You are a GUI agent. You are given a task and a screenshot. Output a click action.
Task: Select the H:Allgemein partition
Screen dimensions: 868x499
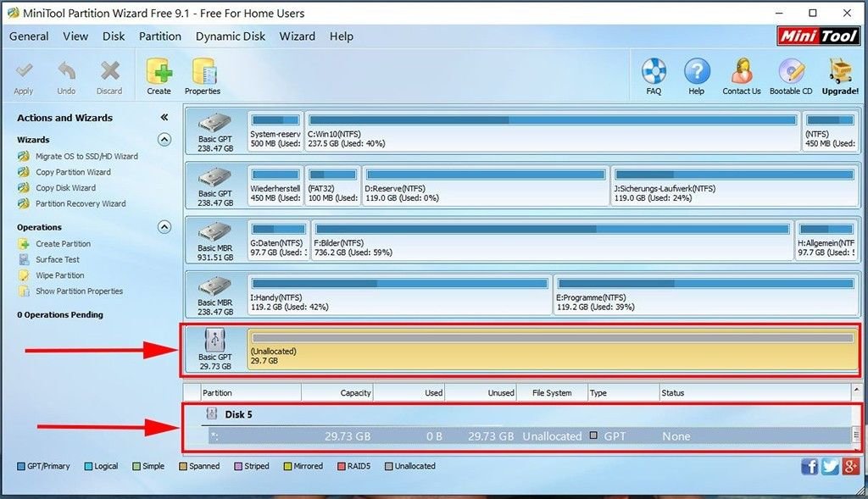click(827, 240)
